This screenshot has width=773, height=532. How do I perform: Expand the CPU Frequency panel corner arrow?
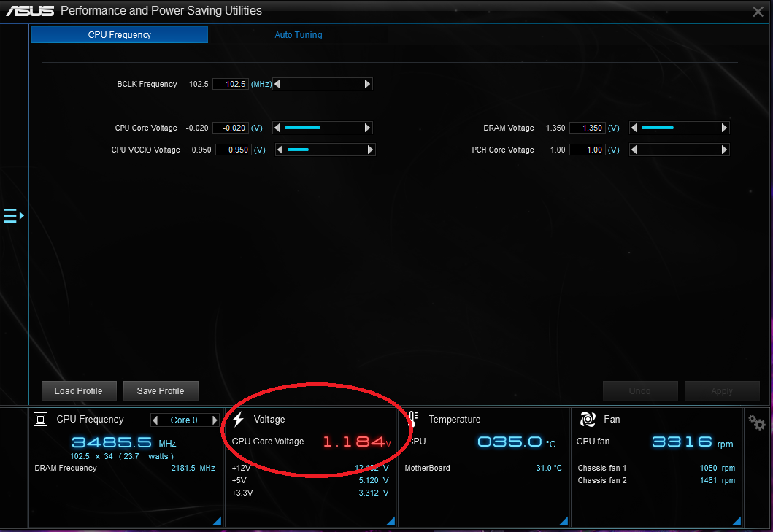click(217, 520)
